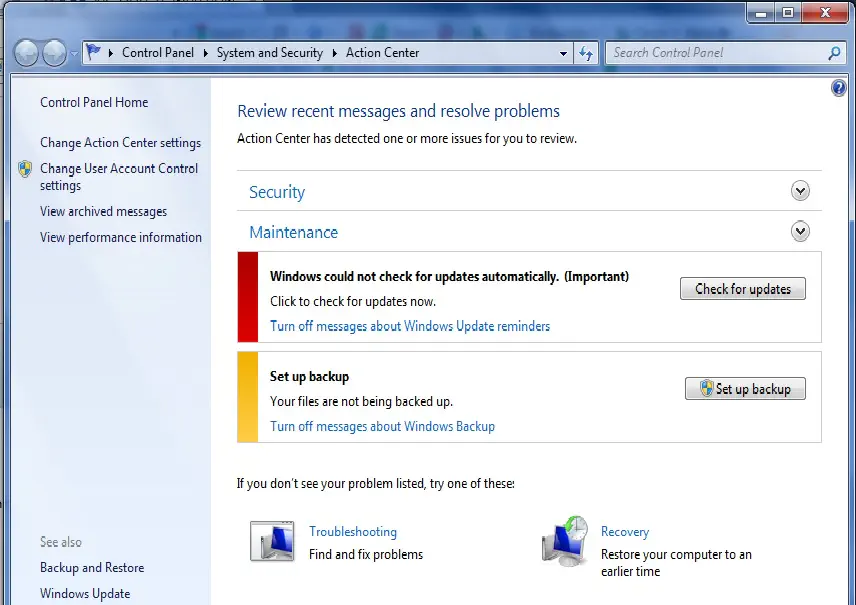Expand the Security section chevron

tap(800, 191)
